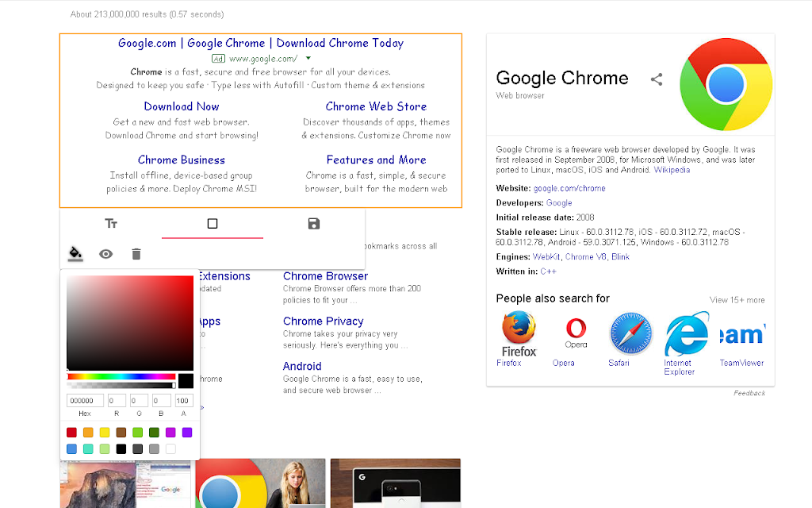Open the Chrome Web Store ad link

pyautogui.click(x=376, y=106)
